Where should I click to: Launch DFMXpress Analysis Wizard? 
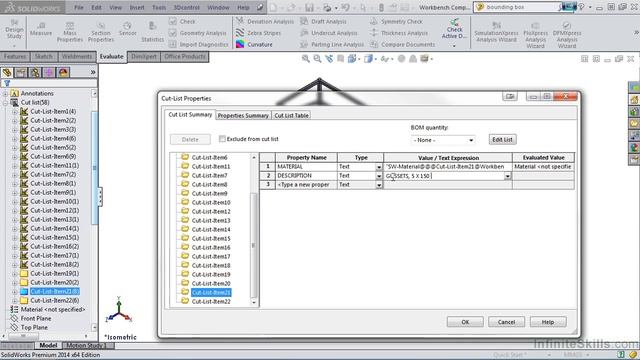(x=567, y=34)
